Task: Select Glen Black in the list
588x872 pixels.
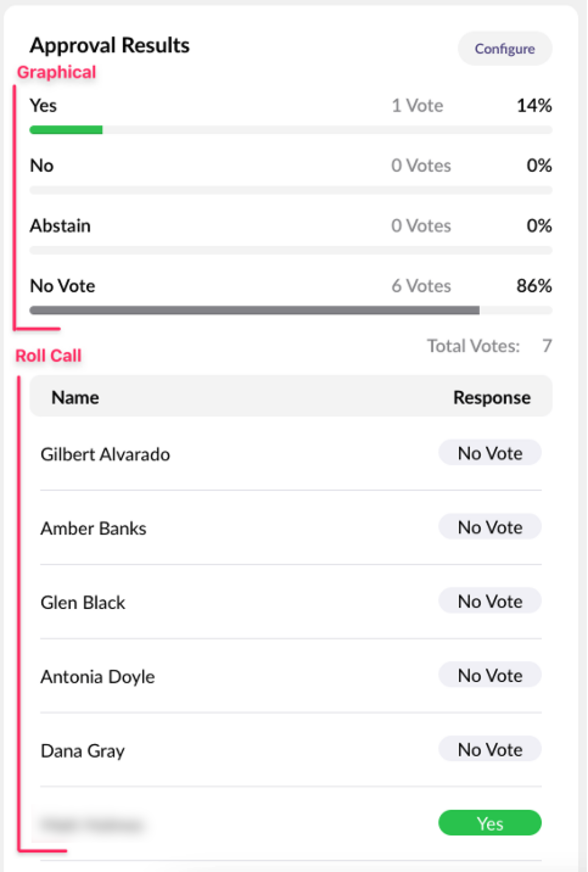Action: [x=83, y=603]
